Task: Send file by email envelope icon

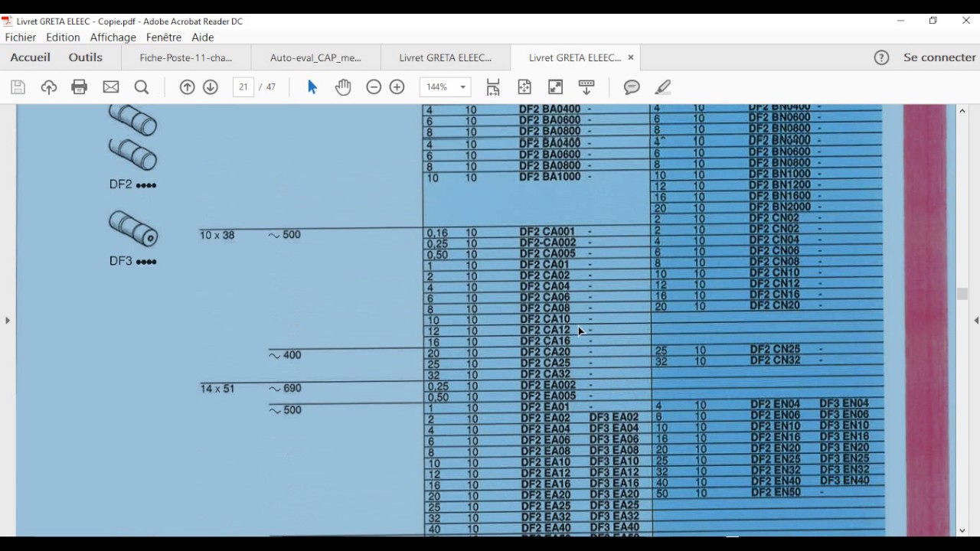Action: point(111,87)
